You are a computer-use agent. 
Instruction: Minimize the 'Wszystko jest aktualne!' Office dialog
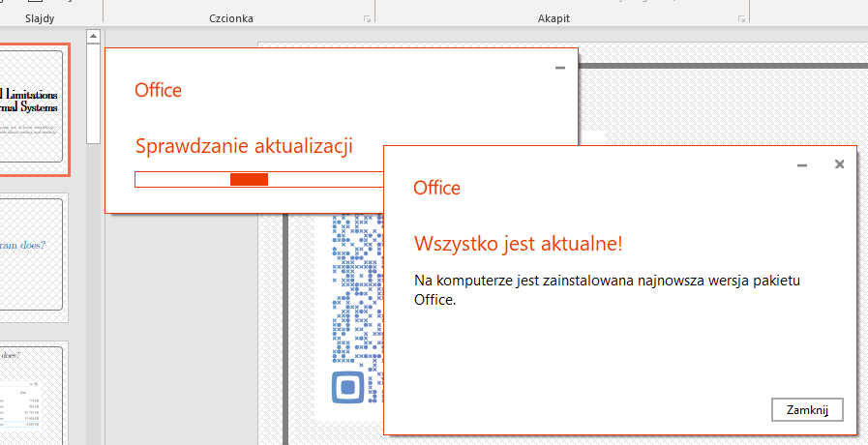pyautogui.click(x=801, y=164)
